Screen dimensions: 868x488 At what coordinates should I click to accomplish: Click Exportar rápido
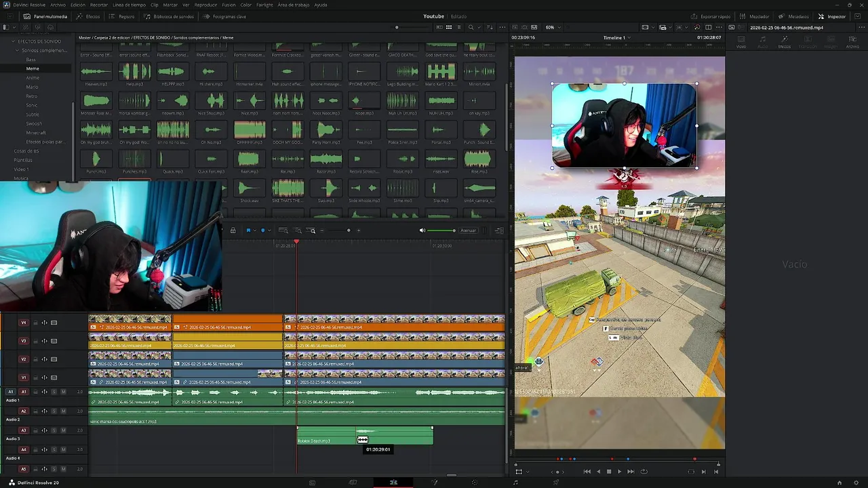coord(711,16)
